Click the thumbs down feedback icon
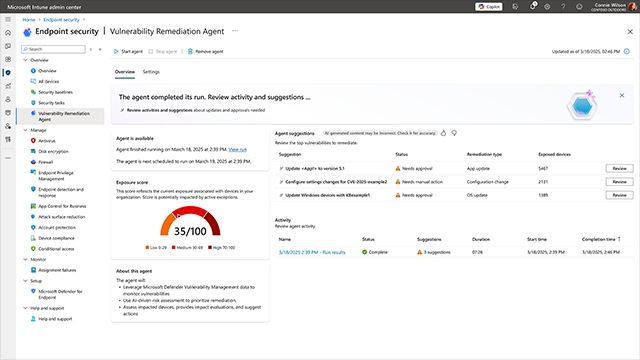This screenshot has width=640, height=360. pos(454,133)
